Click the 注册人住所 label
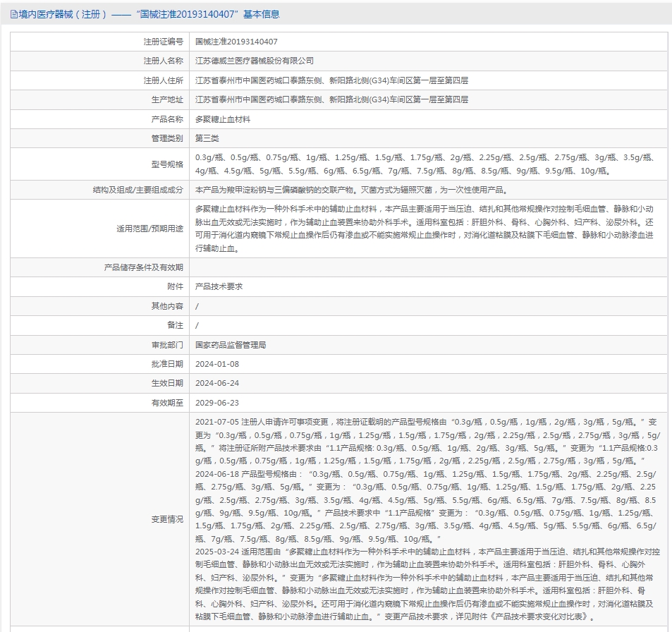672x632 pixels. 164,80
